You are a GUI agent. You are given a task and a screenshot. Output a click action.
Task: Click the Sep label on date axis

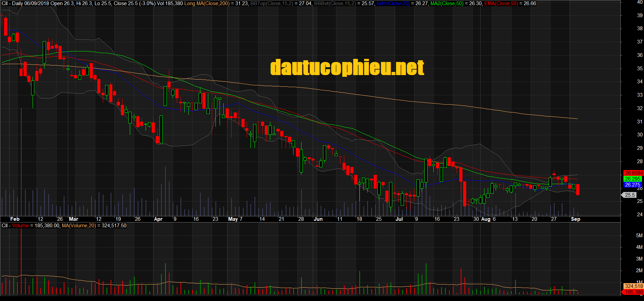point(575,219)
